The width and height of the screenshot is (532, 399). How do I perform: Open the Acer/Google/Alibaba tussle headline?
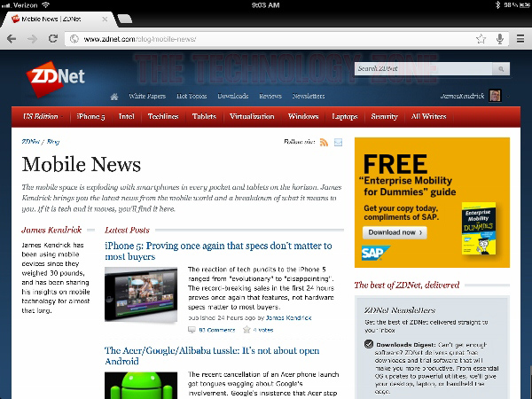pos(212,356)
